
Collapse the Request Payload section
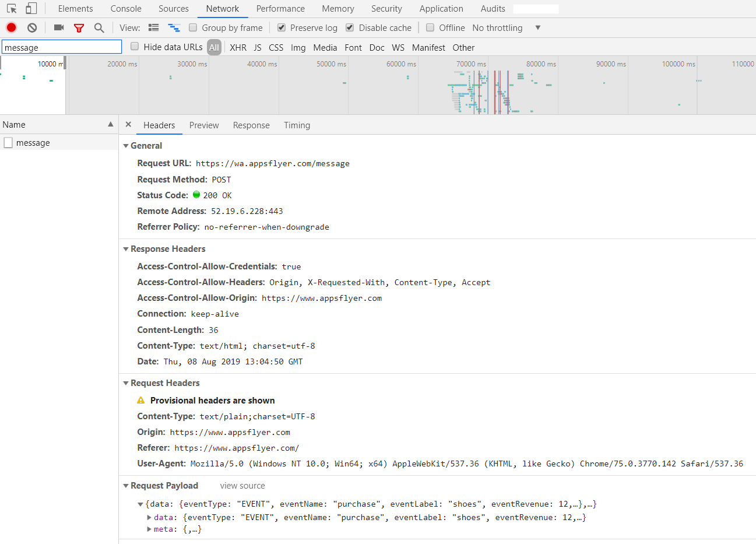[x=126, y=486]
